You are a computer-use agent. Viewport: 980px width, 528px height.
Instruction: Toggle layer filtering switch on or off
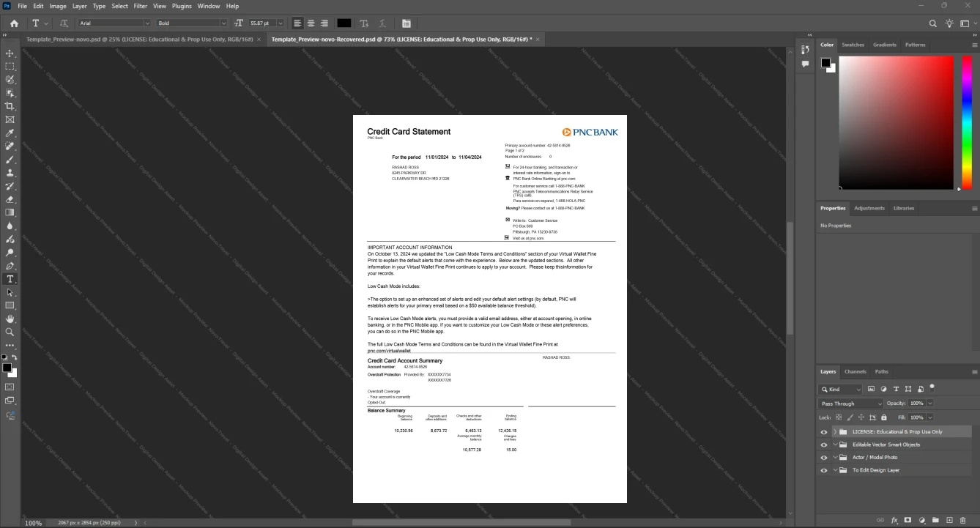coord(932,387)
